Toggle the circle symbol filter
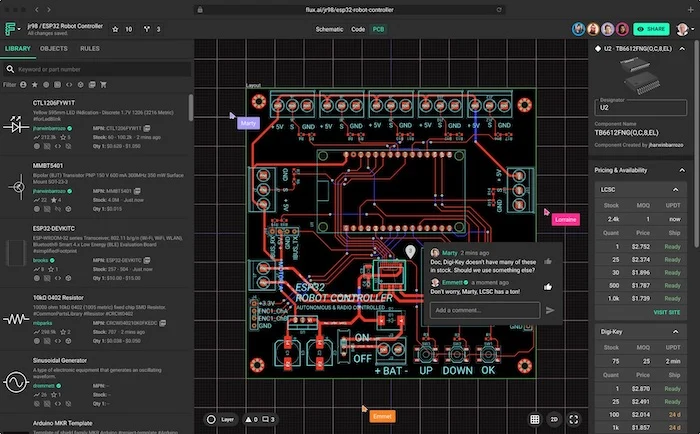Screen dimensions: 700x434 46,84
